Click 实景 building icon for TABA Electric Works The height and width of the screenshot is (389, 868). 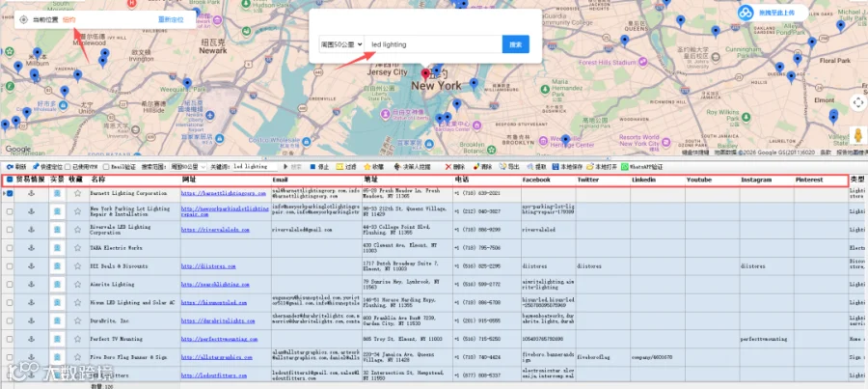(x=57, y=248)
